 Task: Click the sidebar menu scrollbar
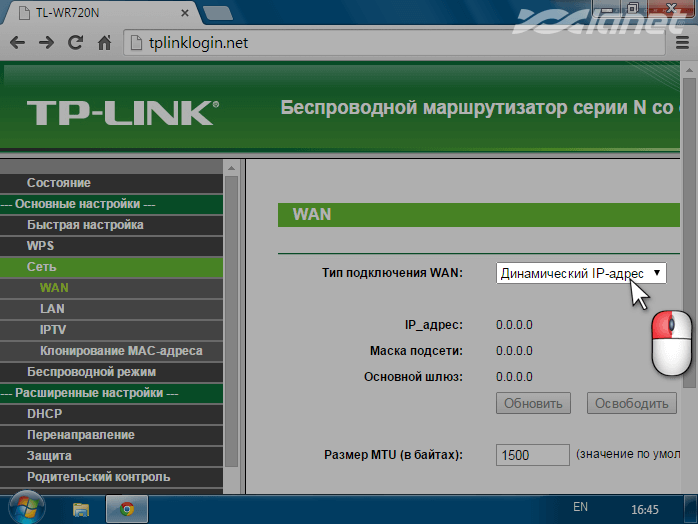231,321
